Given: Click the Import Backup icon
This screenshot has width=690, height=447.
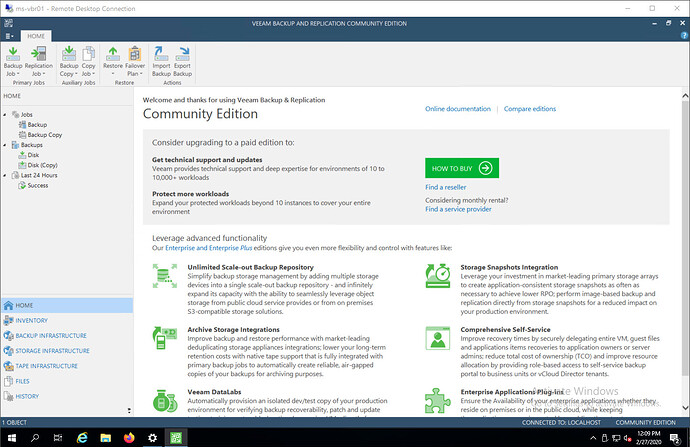Looking at the screenshot, I should point(161,59).
